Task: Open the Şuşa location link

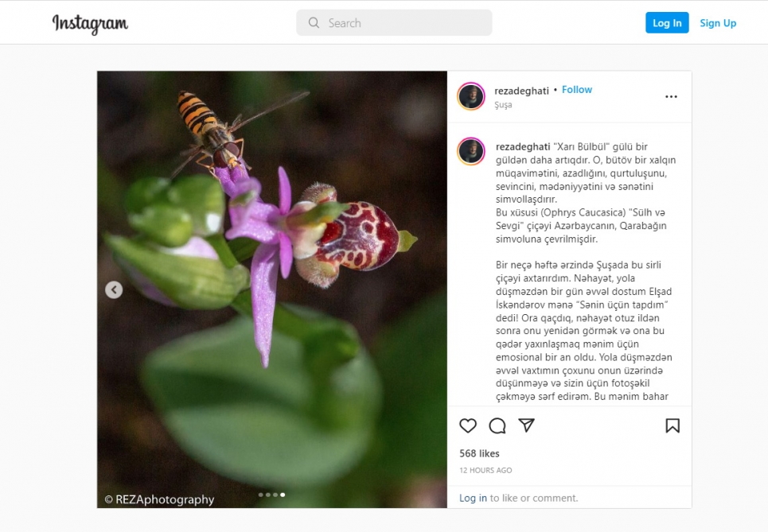Action: 503,105
